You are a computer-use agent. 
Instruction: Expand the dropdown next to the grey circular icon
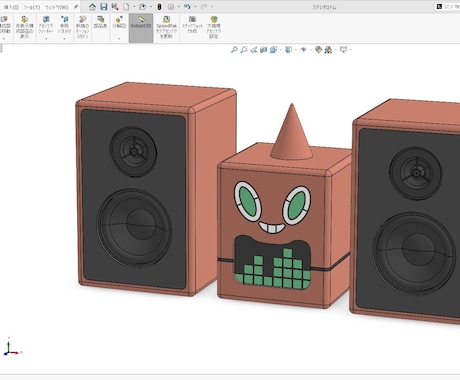pos(178,7)
